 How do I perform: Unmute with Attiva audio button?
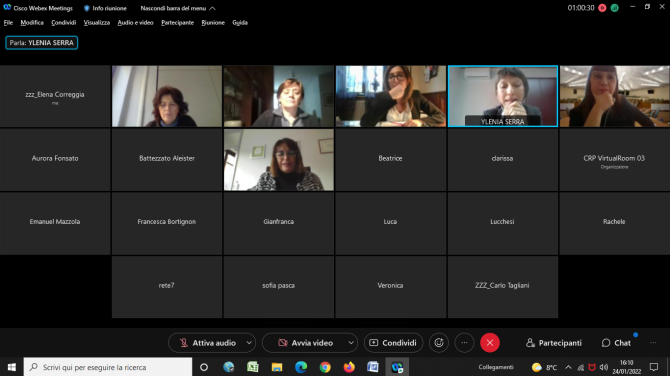[x=208, y=343]
